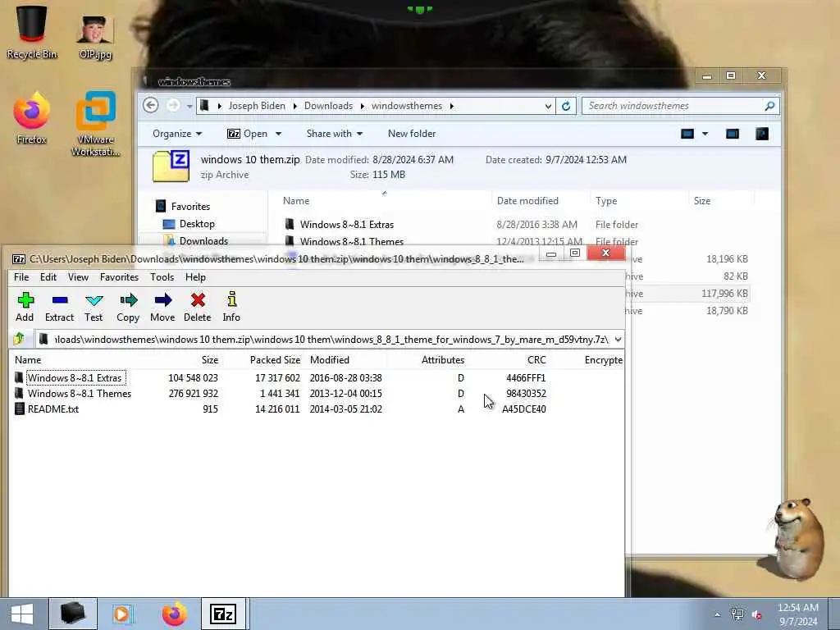Expand the Share with dropdown

[335, 134]
